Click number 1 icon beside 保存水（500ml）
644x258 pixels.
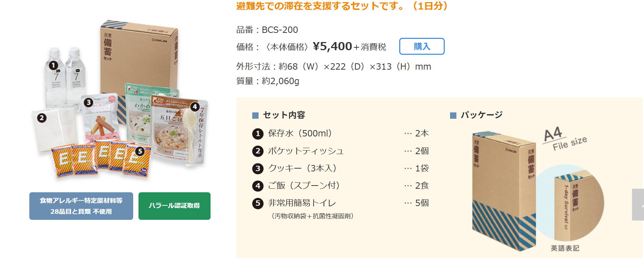258,134
